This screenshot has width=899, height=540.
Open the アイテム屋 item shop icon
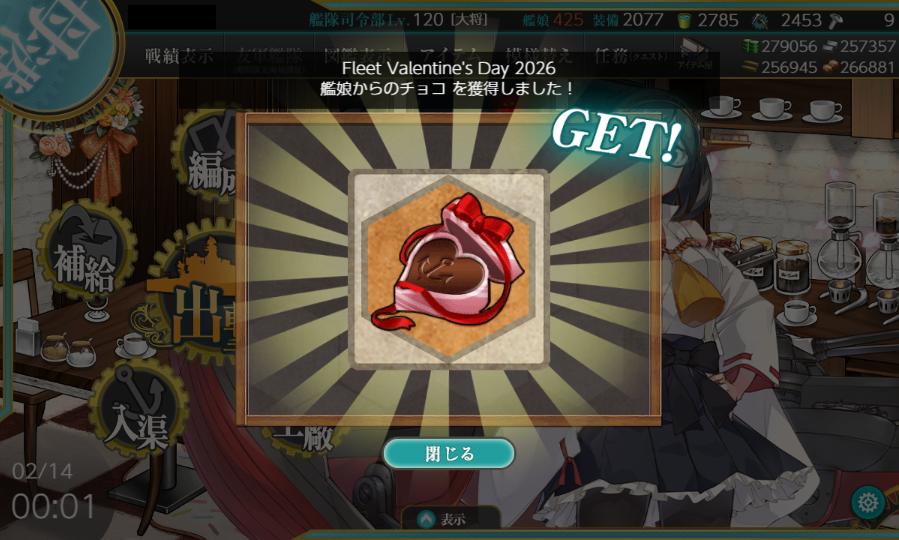click(x=695, y=55)
